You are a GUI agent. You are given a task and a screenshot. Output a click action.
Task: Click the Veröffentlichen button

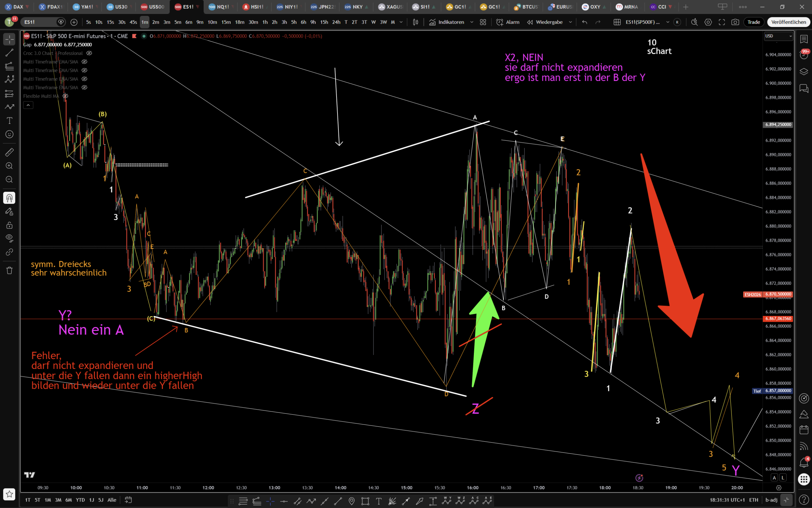tap(788, 22)
